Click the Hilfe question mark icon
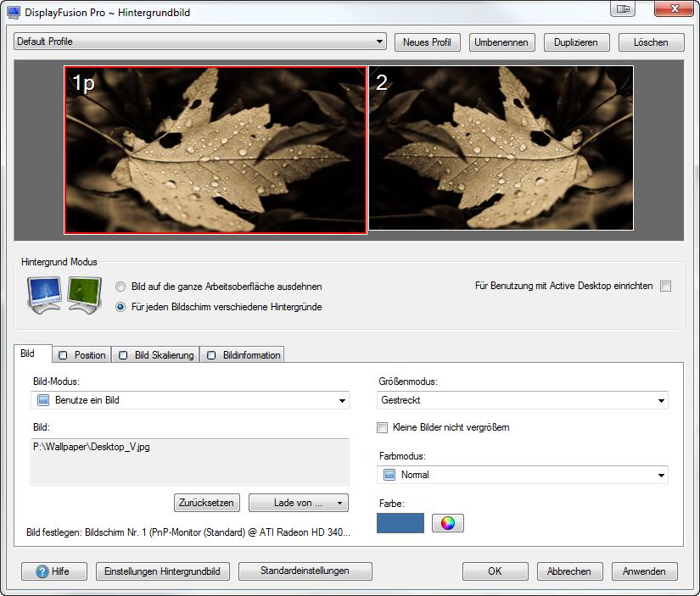 (x=42, y=571)
